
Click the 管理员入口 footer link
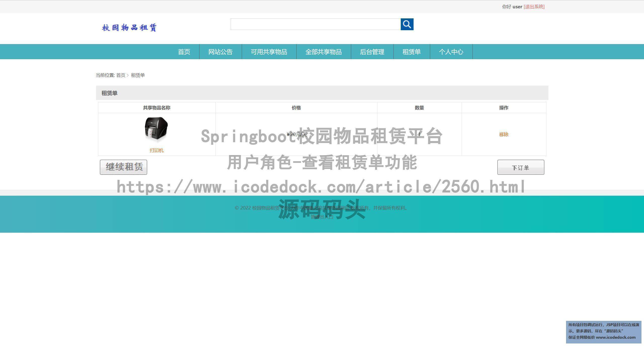tap(322, 217)
